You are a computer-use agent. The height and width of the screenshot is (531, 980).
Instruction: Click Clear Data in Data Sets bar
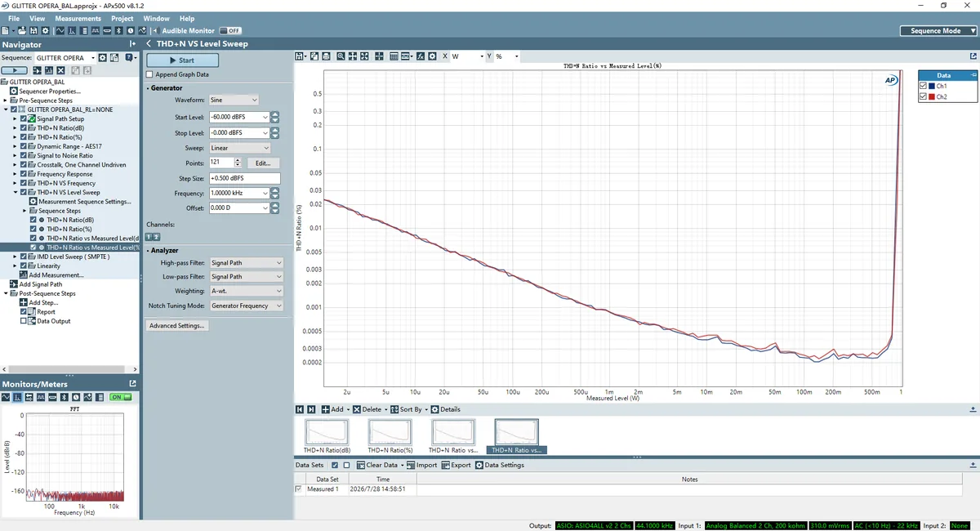(376, 465)
